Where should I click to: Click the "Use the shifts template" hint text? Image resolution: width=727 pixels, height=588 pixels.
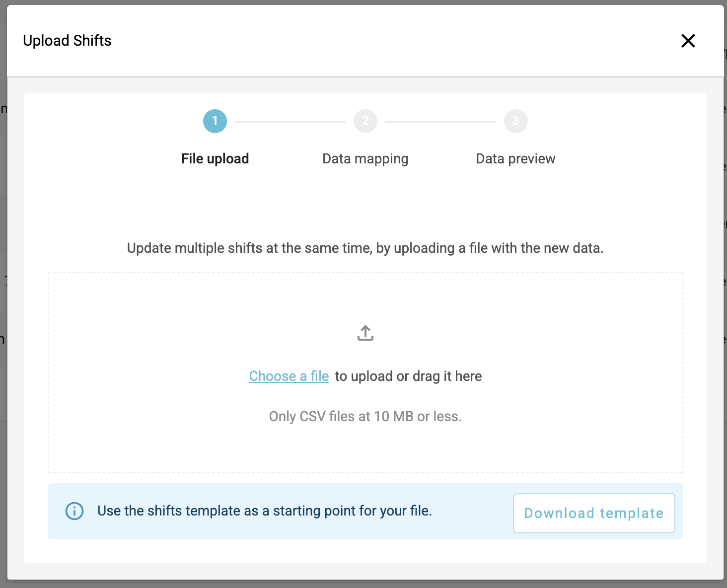click(x=265, y=511)
